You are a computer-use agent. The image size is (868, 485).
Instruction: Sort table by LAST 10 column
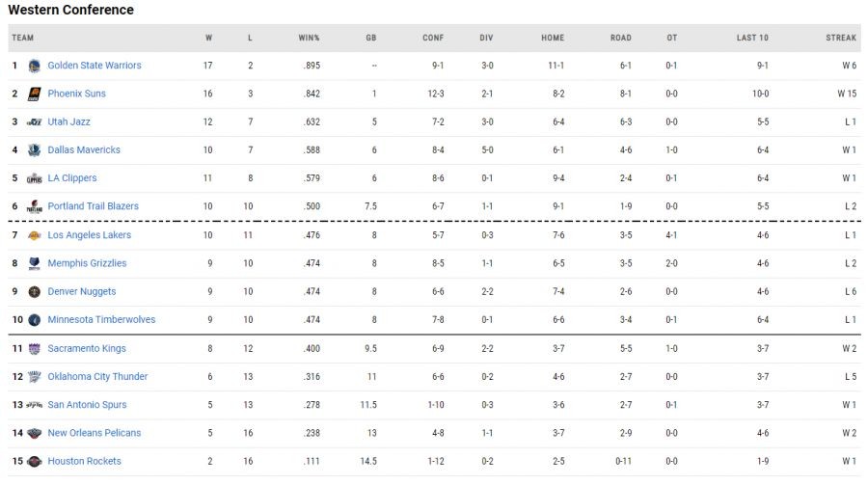click(752, 39)
